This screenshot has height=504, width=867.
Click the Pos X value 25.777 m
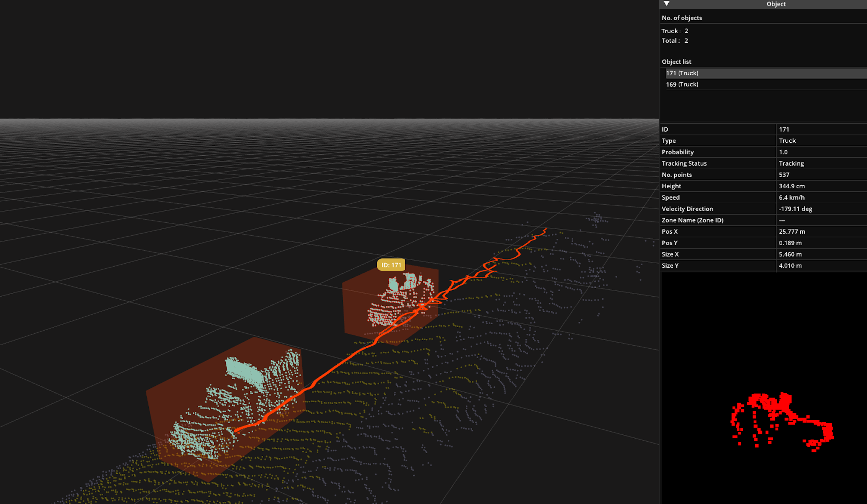792,231
